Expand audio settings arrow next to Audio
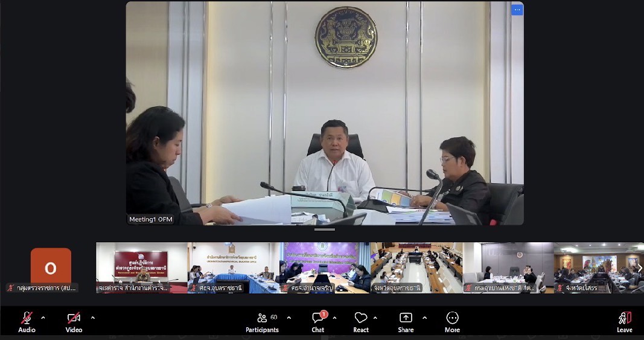The image size is (644, 340). tap(43, 317)
